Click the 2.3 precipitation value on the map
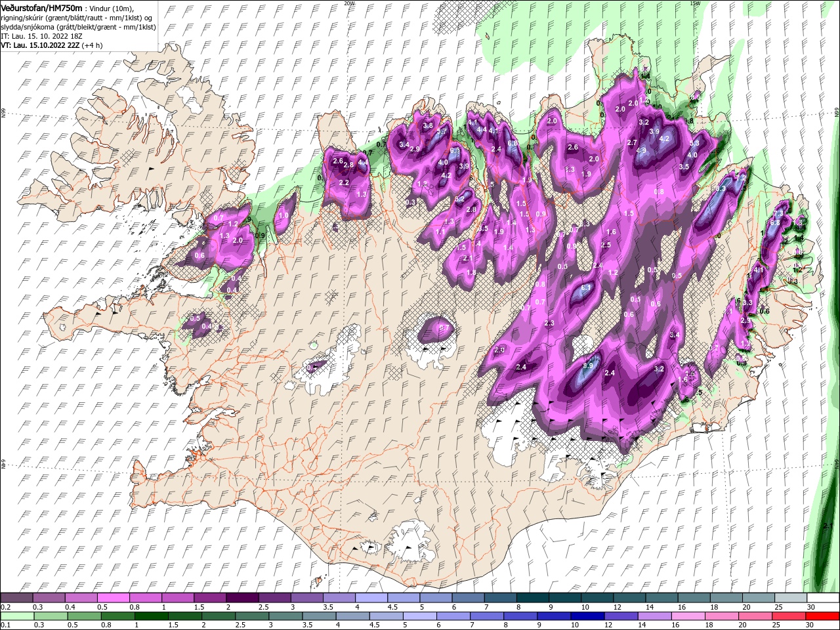The width and height of the screenshot is (840, 630). tap(549, 324)
